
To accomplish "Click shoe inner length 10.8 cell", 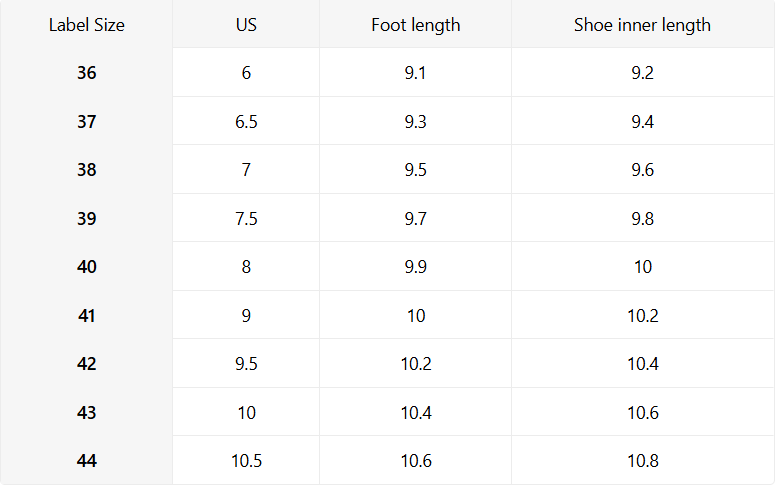I will point(642,461).
